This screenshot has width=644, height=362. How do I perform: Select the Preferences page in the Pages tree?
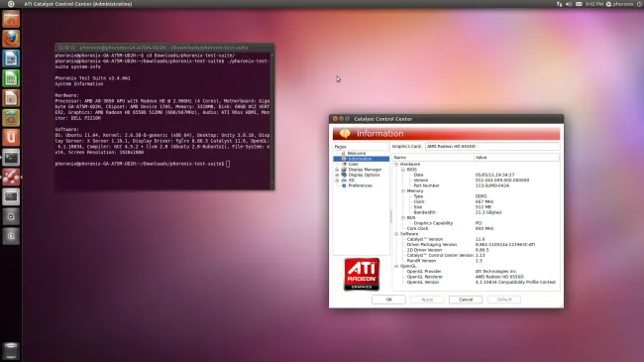[360, 185]
